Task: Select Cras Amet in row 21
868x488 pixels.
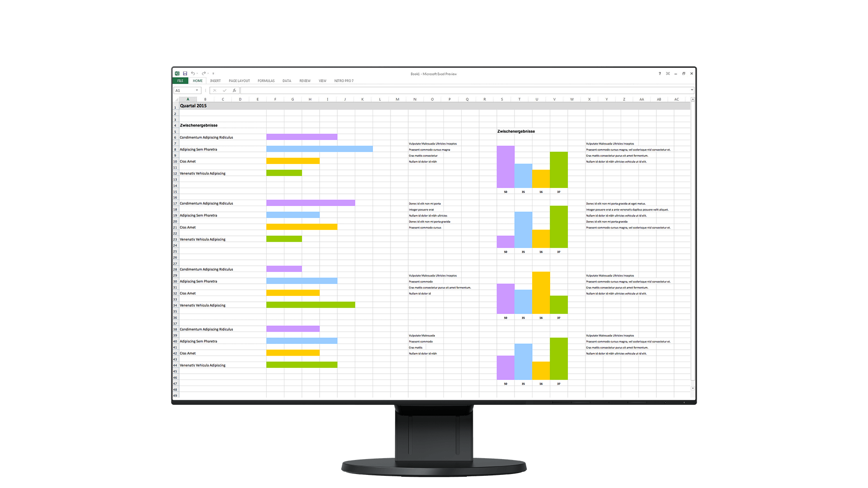Action: coord(188,227)
